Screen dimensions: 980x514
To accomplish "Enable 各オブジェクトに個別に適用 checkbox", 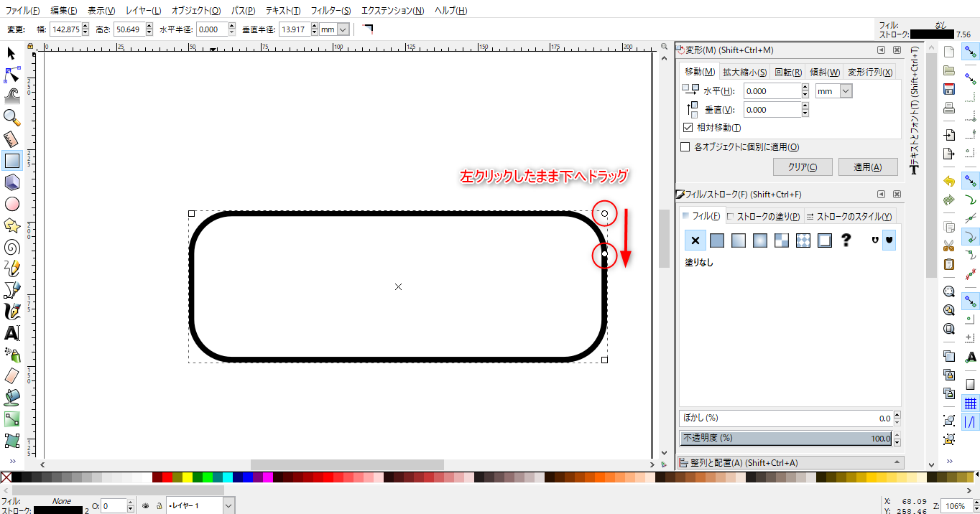I will (685, 147).
